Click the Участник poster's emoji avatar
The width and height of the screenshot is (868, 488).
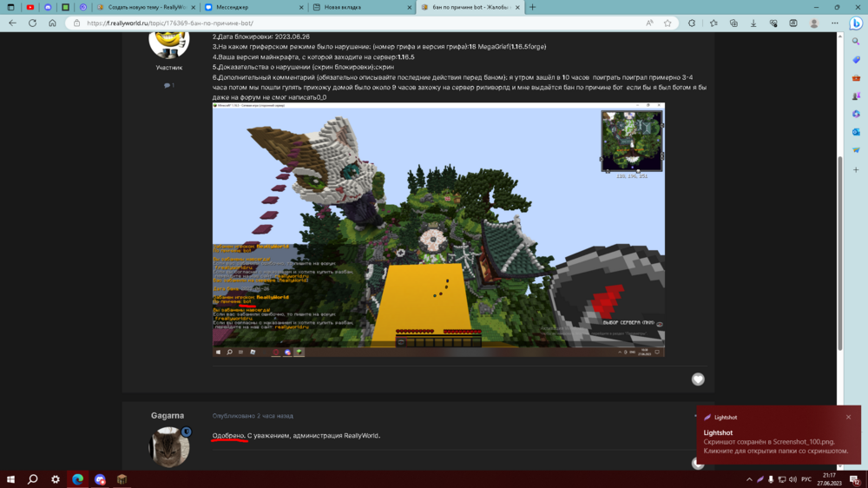[x=169, y=44]
